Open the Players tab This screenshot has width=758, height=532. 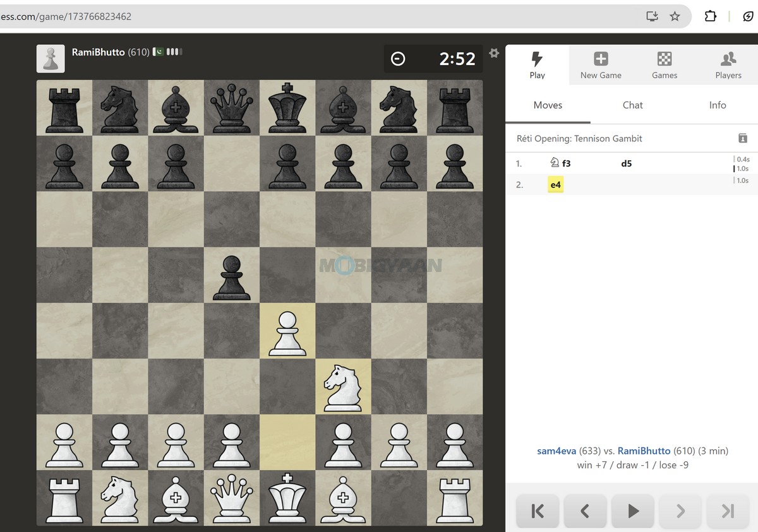pos(728,65)
